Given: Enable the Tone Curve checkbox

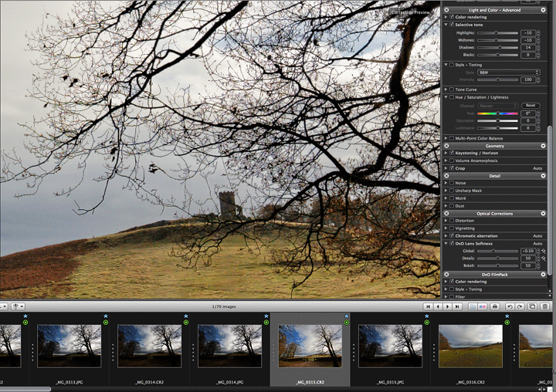Looking at the screenshot, I should [452, 90].
